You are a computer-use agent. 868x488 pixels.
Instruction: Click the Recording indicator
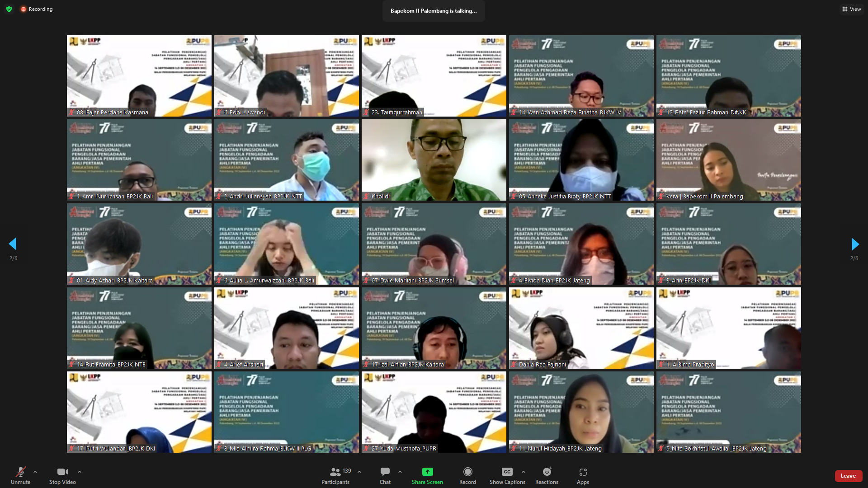click(36, 9)
